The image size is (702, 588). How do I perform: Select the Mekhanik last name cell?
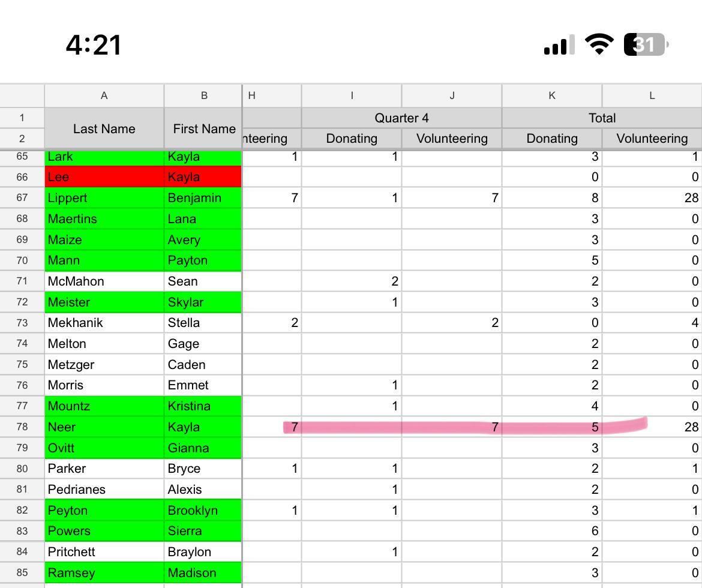coord(104,323)
